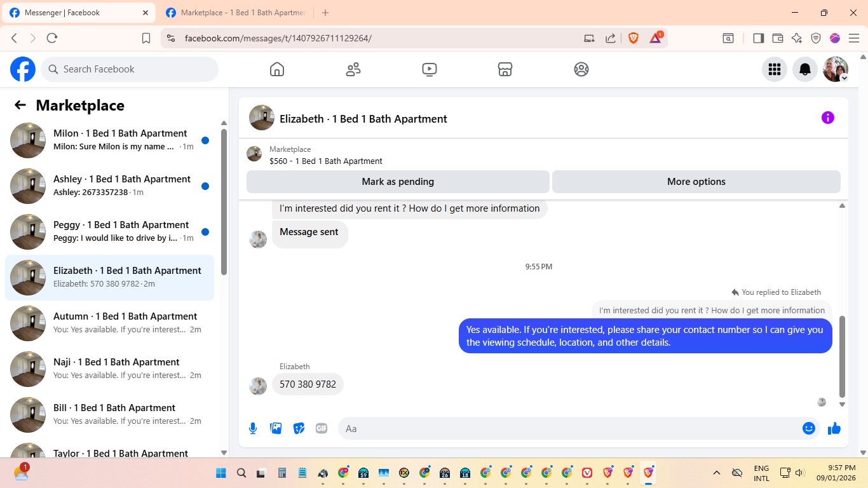Click the address bar URL
Viewport: 868px width, 488px height.
[x=278, y=38]
